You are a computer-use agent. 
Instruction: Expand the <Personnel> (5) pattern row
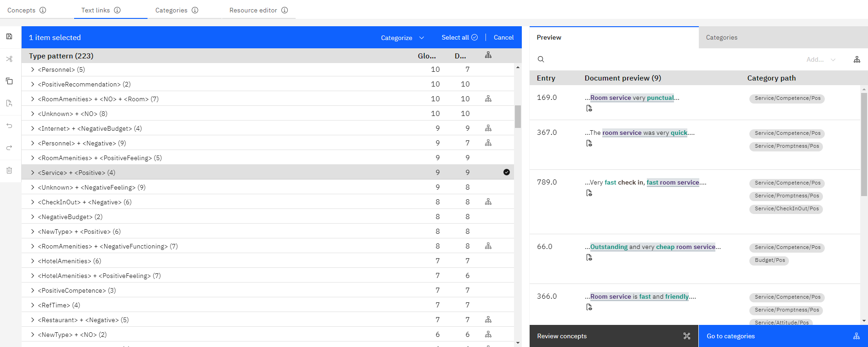click(33, 69)
